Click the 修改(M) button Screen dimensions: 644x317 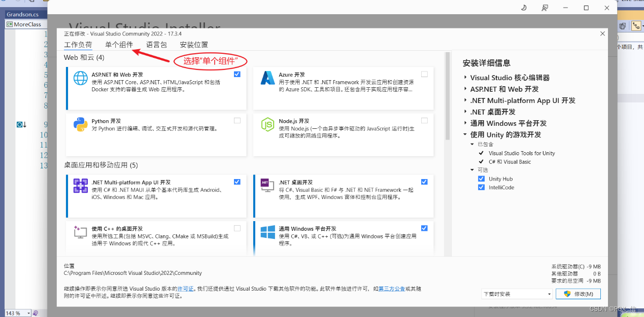(579, 294)
